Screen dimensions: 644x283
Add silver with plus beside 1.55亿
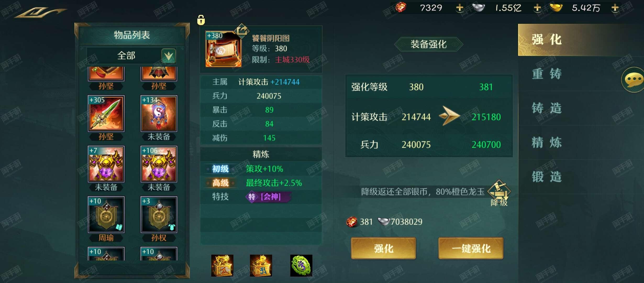tap(537, 8)
